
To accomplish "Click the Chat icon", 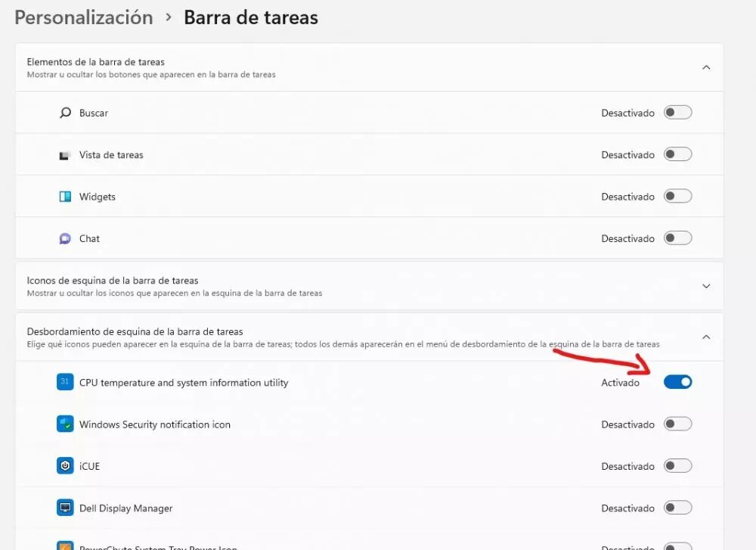I will pyautogui.click(x=65, y=238).
